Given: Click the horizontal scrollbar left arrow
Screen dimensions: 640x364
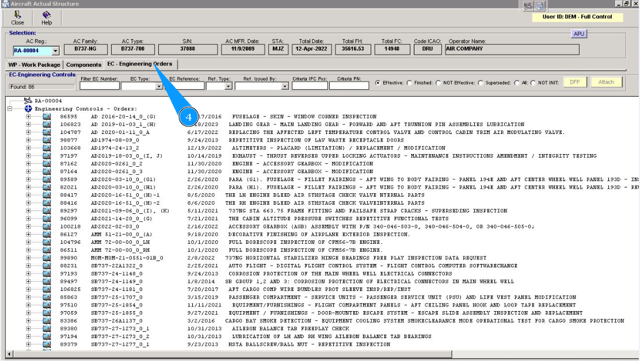Looking at the screenshot, I should [x=9, y=354].
